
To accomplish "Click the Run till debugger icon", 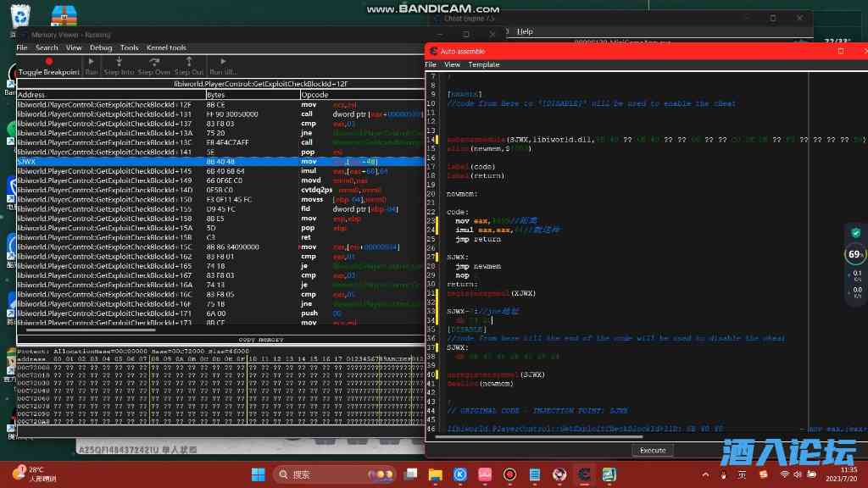I will tap(223, 62).
